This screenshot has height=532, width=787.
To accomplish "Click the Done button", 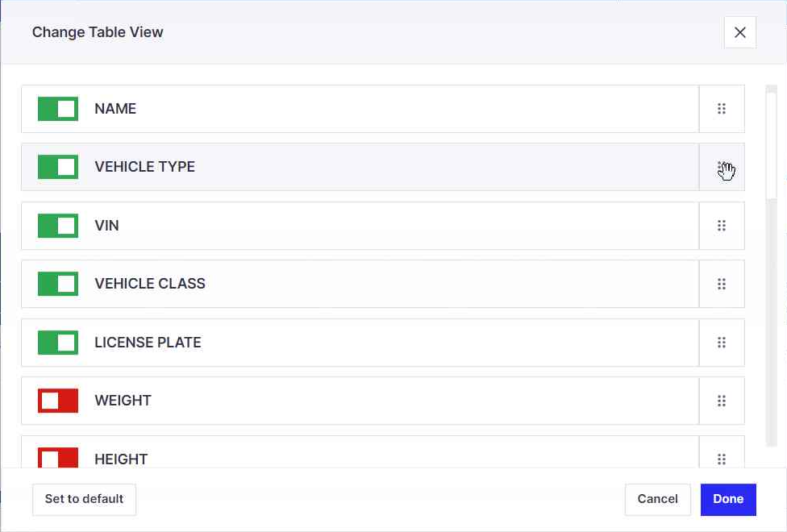I will pyautogui.click(x=727, y=499).
